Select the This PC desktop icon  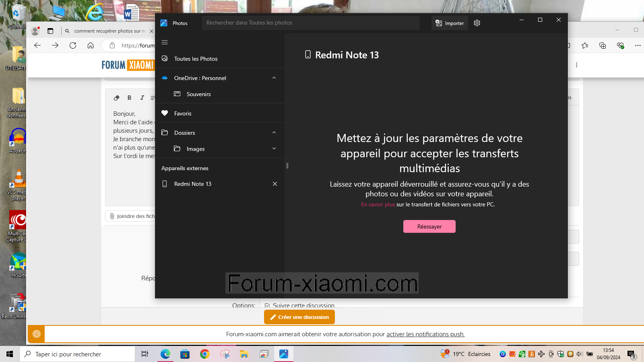pos(57,12)
